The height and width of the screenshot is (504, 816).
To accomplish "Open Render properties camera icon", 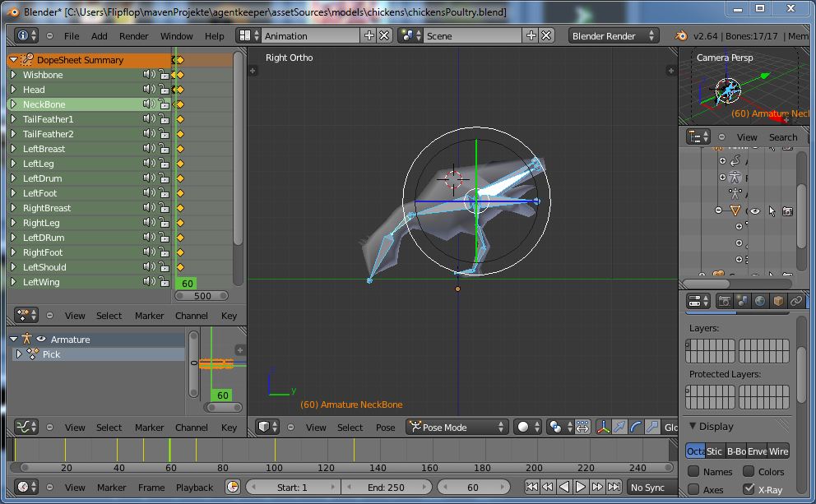I will [x=724, y=302].
